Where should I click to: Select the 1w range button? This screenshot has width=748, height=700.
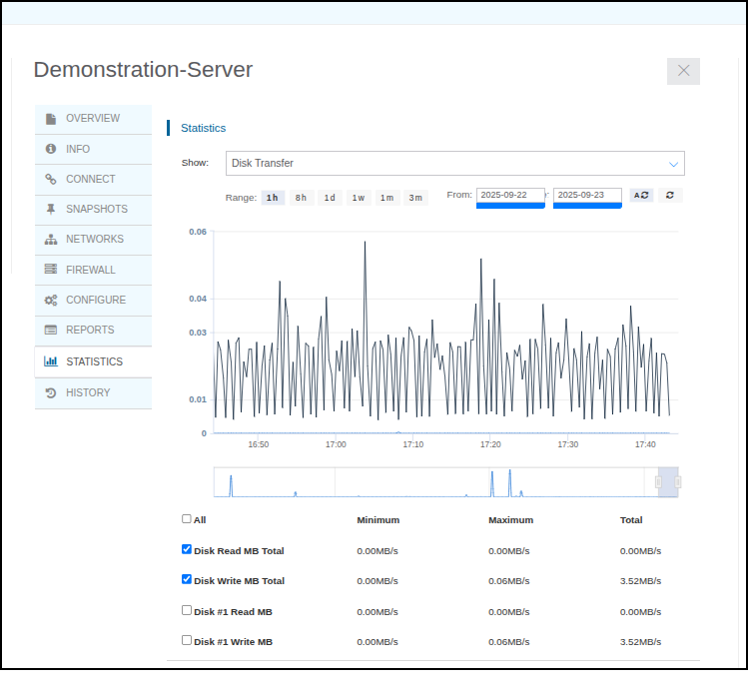pyautogui.click(x=359, y=198)
